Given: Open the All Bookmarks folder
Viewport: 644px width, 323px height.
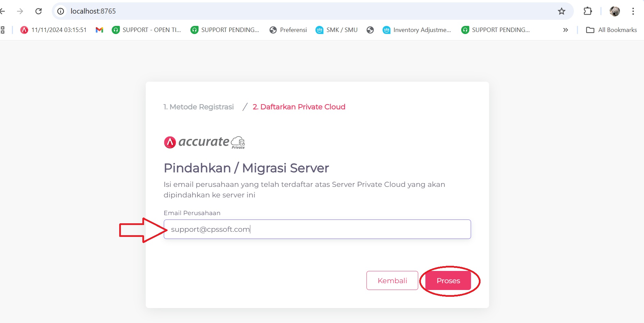Looking at the screenshot, I should tap(611, 30).
